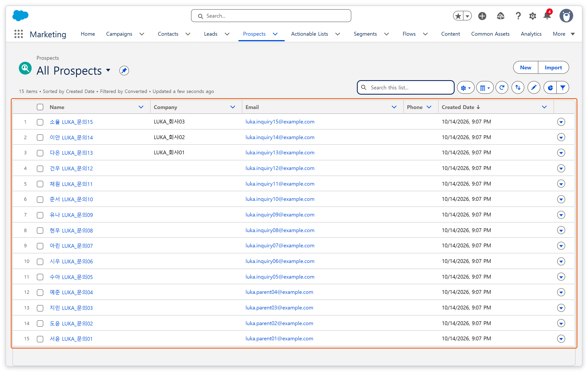
Task: Tick the checkbox on row 8
Action: [x=40, y=230]
